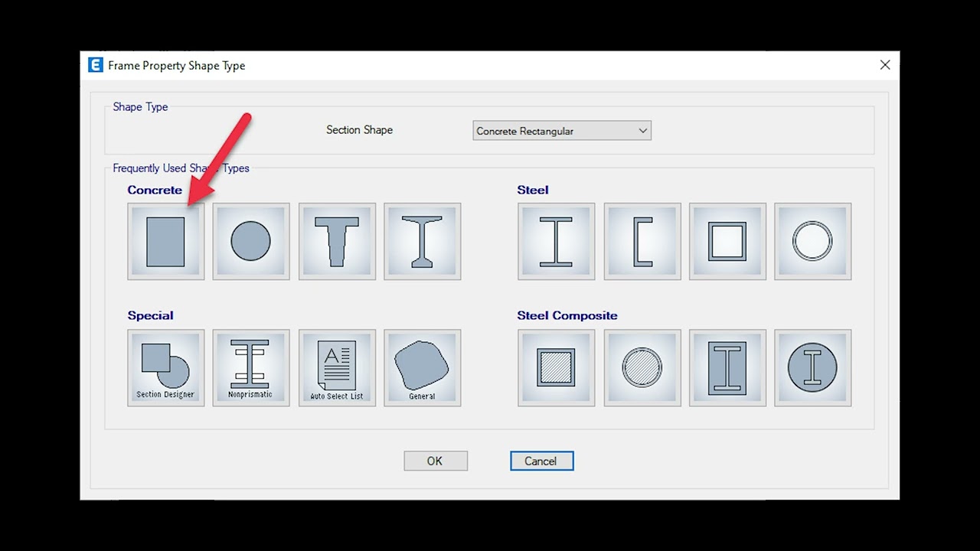The width and height of the screenshot is (980, 551).
Task: Click the 'Frame Property Shape Type' window title
Action: coord(176,66)
